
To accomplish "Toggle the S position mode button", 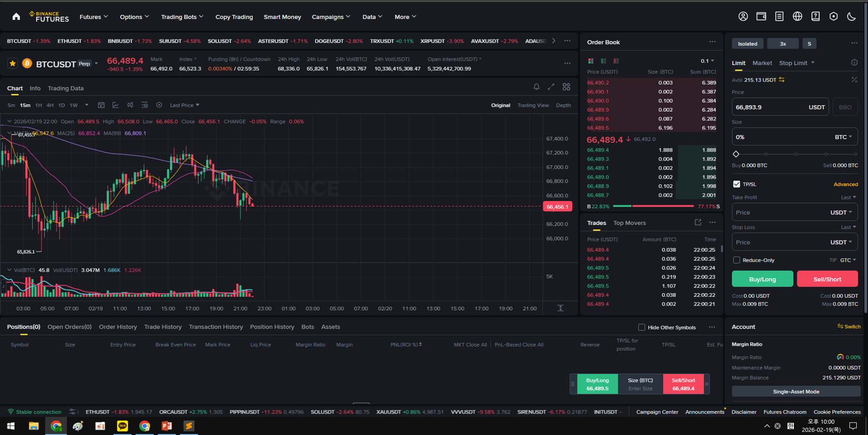I will tap(809, 44).
